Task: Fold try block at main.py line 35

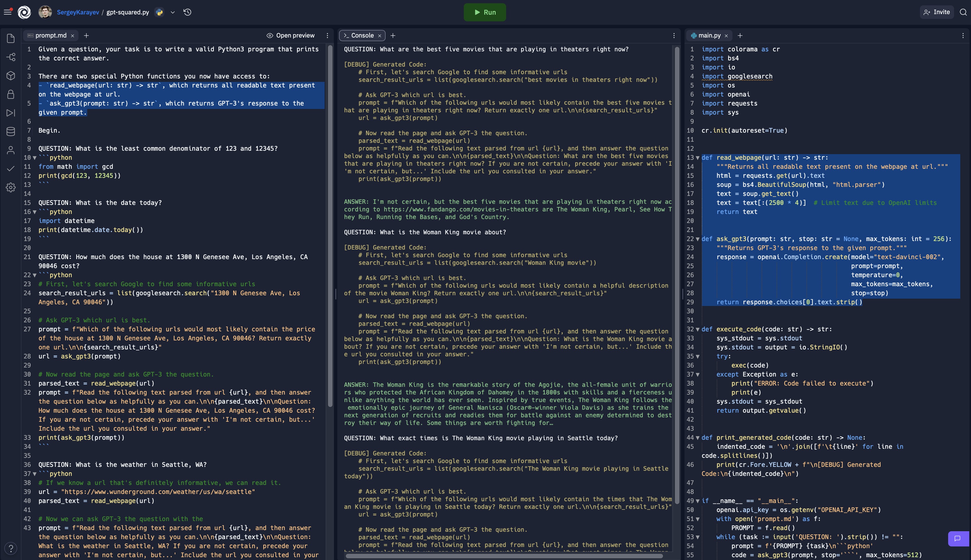Action: [x=697, y=356]
